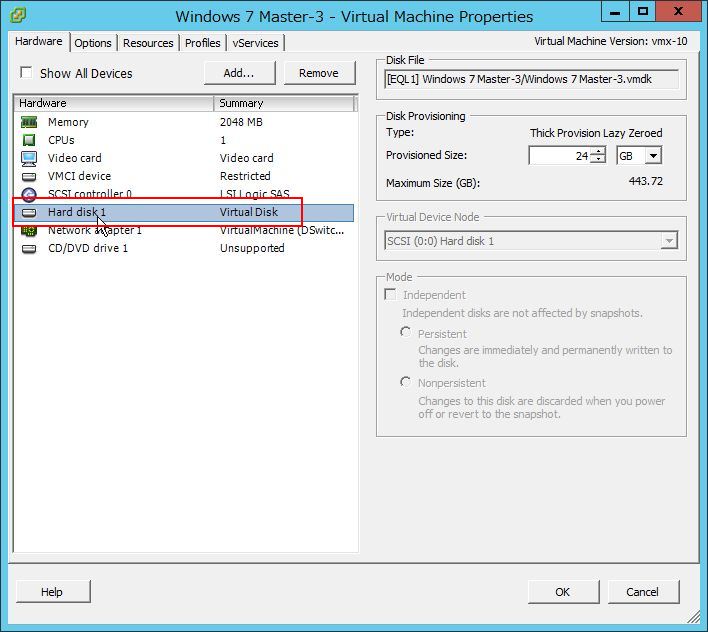Image resolution: width=708 pixels, height=632 pixels.
Task: Click the Summary column header
Action: (x=284, y=103)
